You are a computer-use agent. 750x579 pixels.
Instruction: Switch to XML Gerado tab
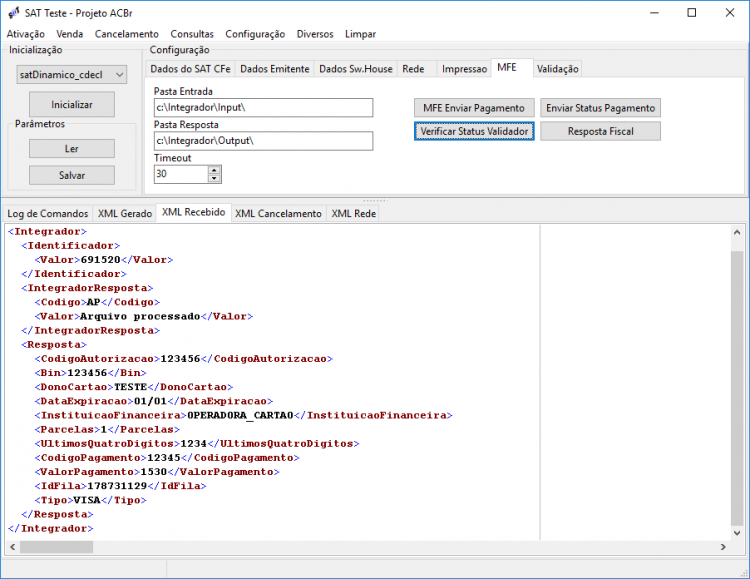[125, 213]
